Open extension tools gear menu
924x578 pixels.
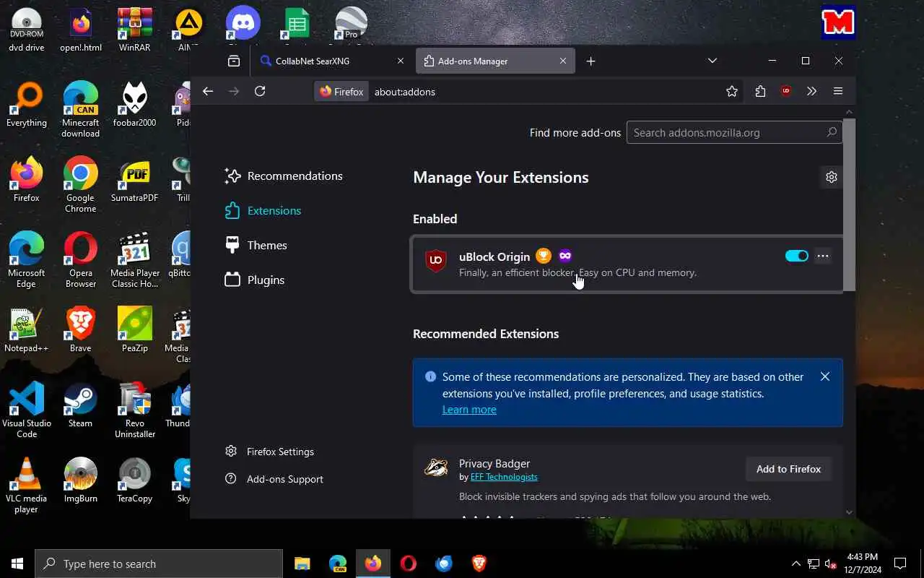tap(832, 177)
